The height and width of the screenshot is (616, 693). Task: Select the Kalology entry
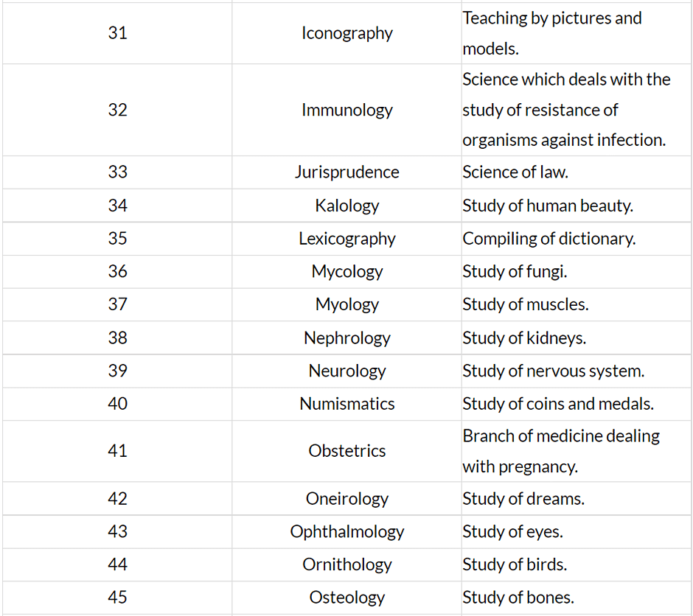pos(346,206)
